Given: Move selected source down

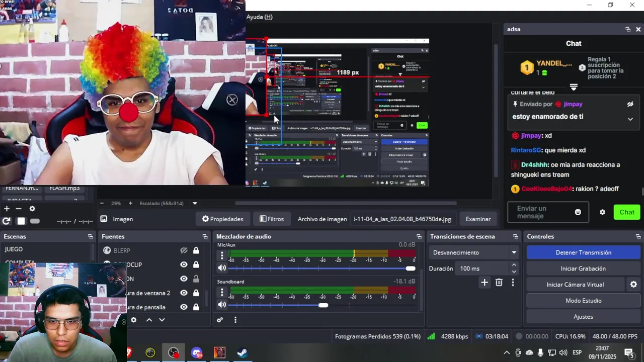Looking at the screenshot, I should (162, 320).
